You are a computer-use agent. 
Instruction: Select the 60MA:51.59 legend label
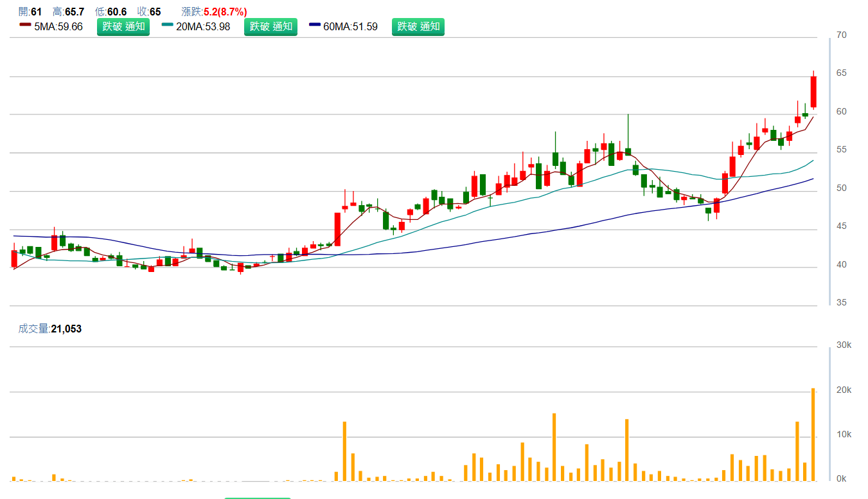click(350, 27)
